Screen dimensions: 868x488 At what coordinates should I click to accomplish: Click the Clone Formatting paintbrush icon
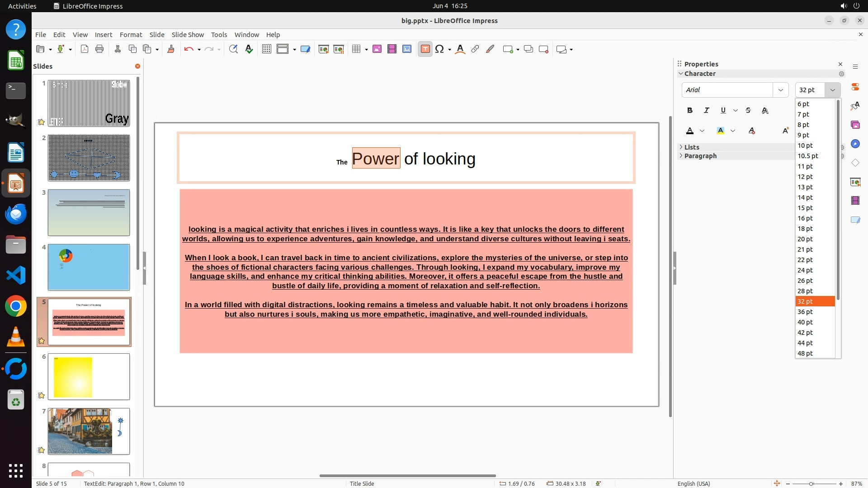pos(171,49)
